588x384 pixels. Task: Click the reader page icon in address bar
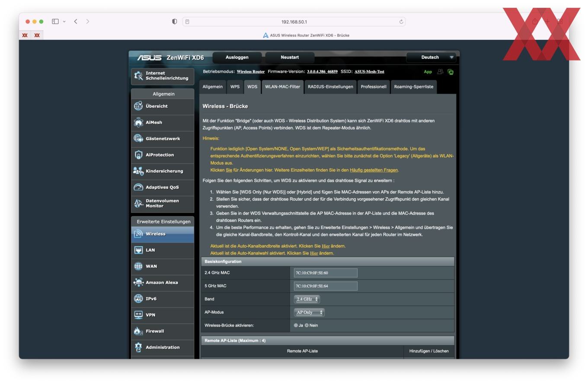187,22
